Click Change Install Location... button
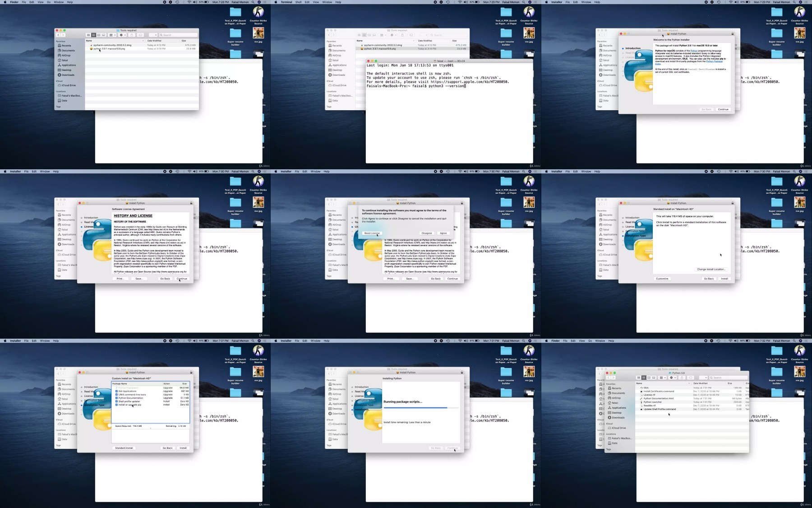The image size is (812, 508). pos(711,269)
